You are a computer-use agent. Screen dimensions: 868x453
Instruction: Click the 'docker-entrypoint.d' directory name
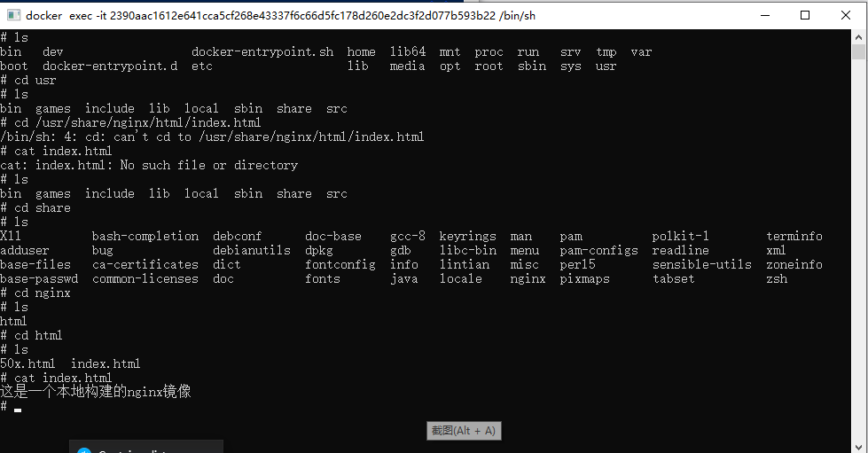tap(110, 66)
